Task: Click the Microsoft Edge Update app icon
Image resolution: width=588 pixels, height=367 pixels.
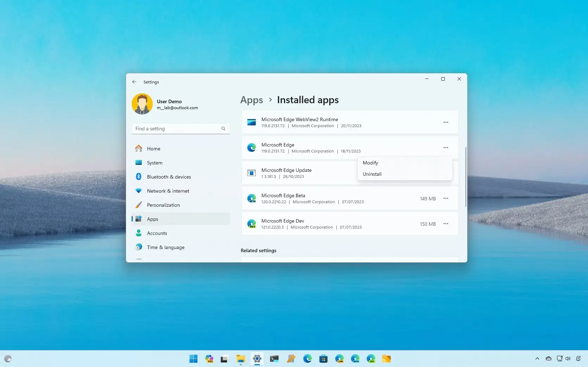Action: pos(252,173)
